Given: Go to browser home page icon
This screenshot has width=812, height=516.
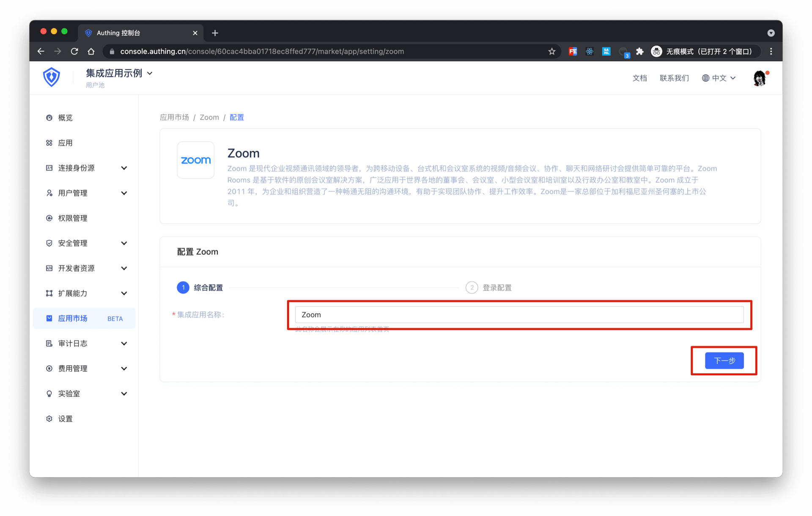Looking at the screenshot, I should click(x=91, y=52).
